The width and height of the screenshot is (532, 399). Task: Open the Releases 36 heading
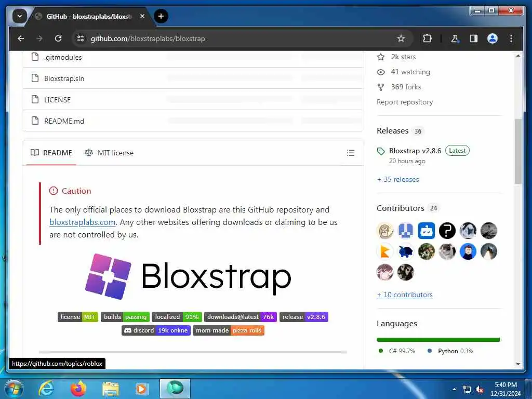tap(400, 131)
